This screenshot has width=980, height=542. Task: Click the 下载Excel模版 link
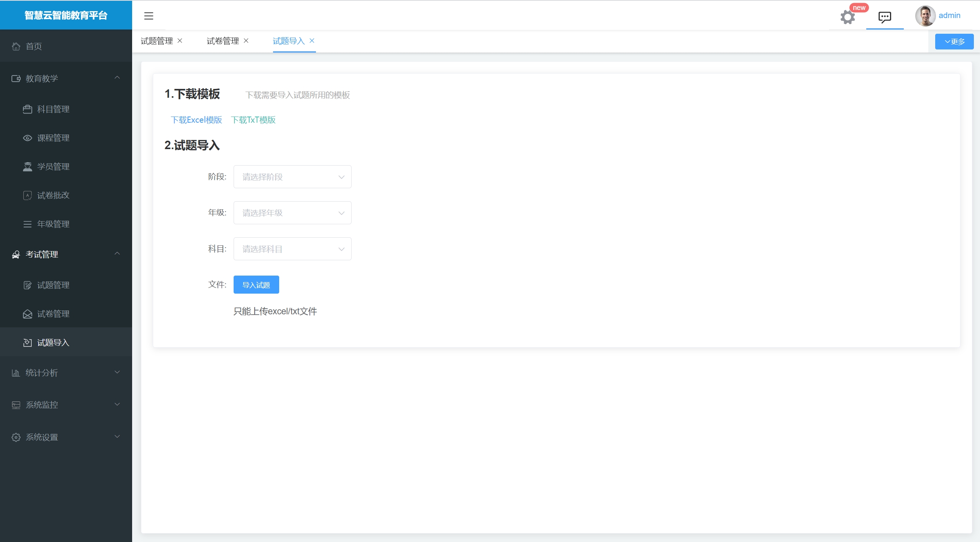[x=196, y=120]
